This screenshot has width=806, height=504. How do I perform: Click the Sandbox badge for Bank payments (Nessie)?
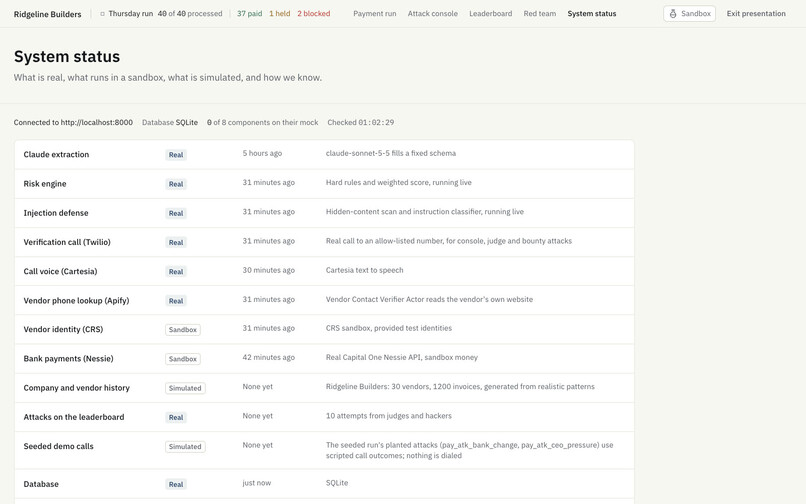point(182,359)
